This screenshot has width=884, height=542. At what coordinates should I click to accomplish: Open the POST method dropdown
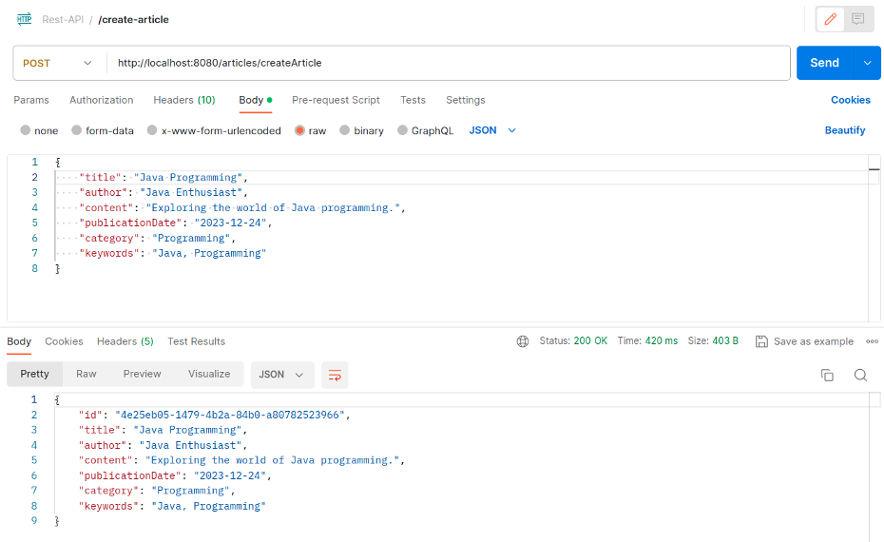(56, 63)
